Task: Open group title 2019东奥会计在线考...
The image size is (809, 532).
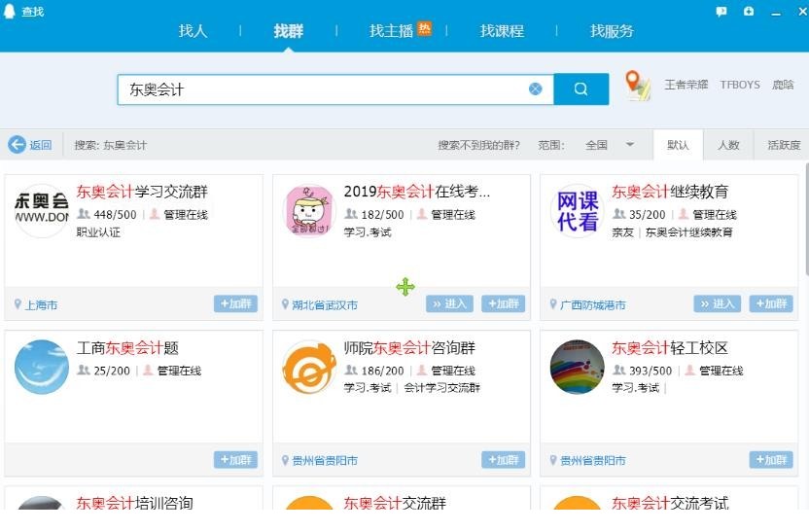Action: coord(417,192)
